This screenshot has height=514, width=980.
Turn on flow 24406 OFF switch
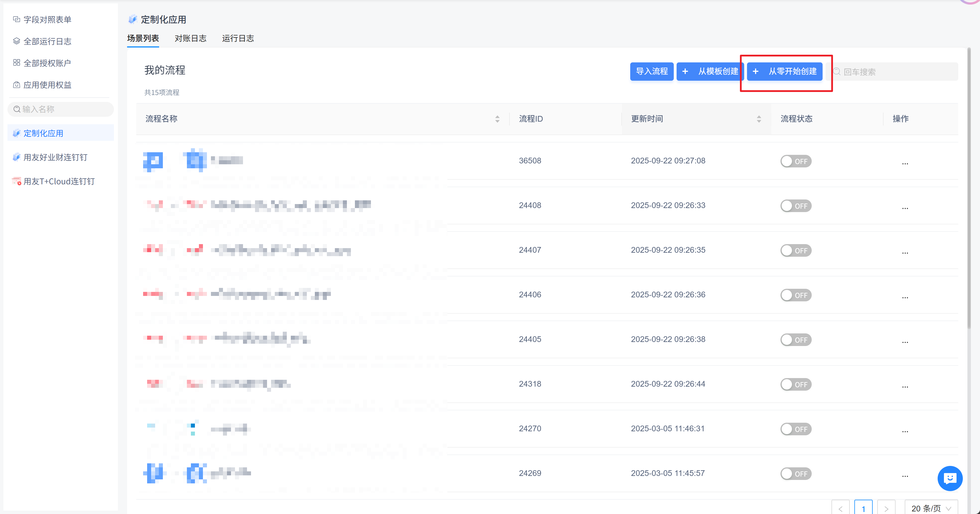coord(795,295)
